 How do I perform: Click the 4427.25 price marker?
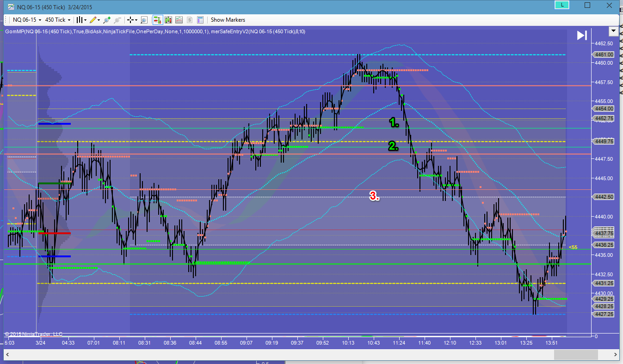click(x=604, y=314)
